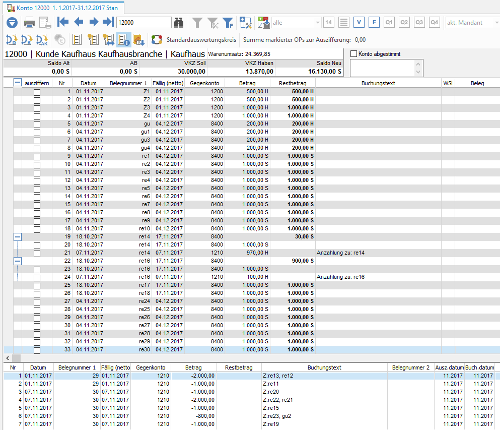Click note field scroll down arrow
This screenshot has height=430, width=500.
[x=418, y=72]
